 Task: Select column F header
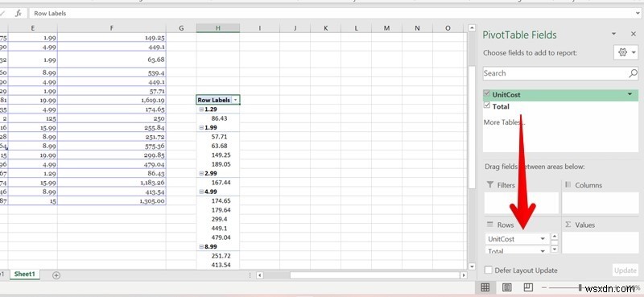(x=111, y=28)
